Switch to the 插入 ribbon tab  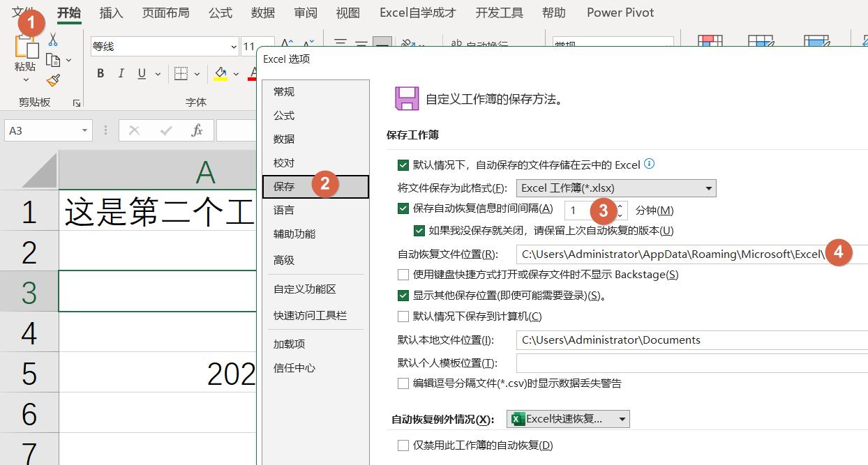tap(111, 12)
